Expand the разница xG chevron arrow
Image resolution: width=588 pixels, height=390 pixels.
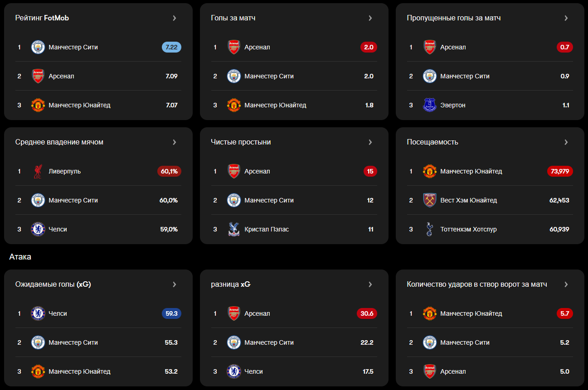click(370, 284)
